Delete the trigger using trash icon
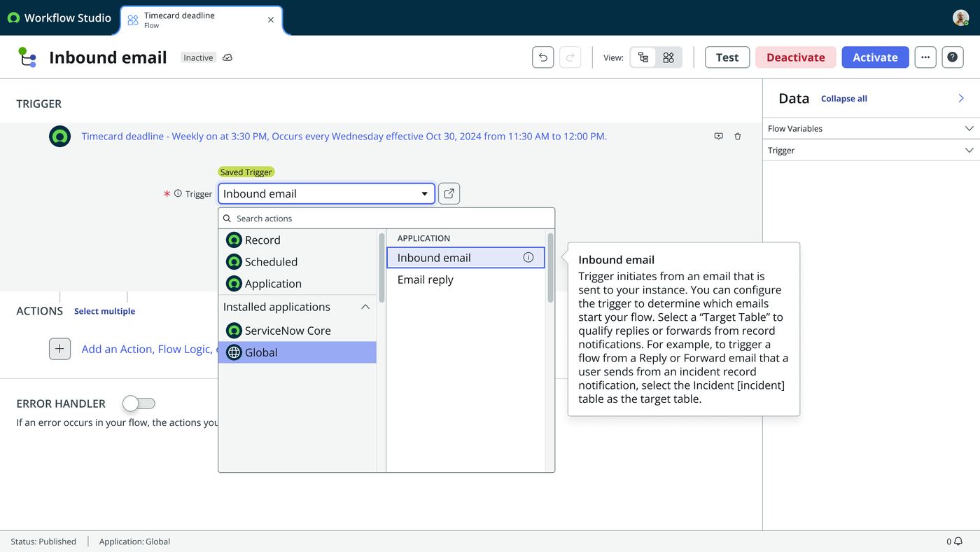The image size is (980, 552). pyautogui.click(x=738, y=137)
